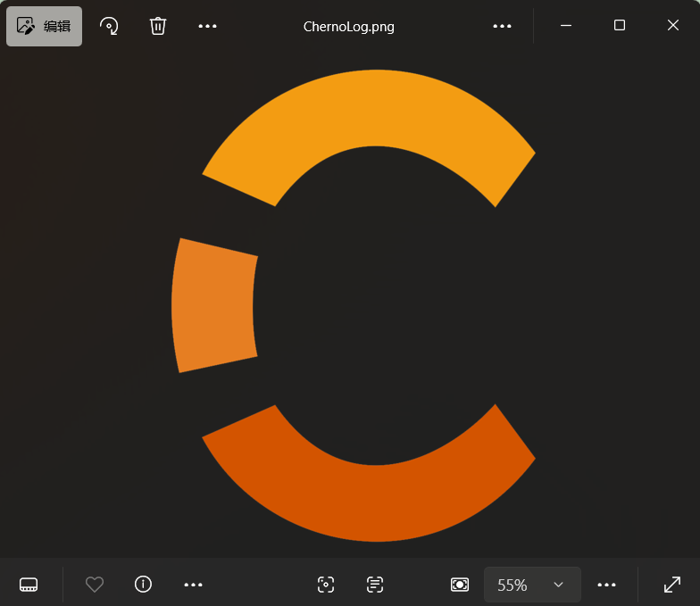Mark the photo as favorite with the heart
The image size is (700, 606).
click(x=95, y=585)
